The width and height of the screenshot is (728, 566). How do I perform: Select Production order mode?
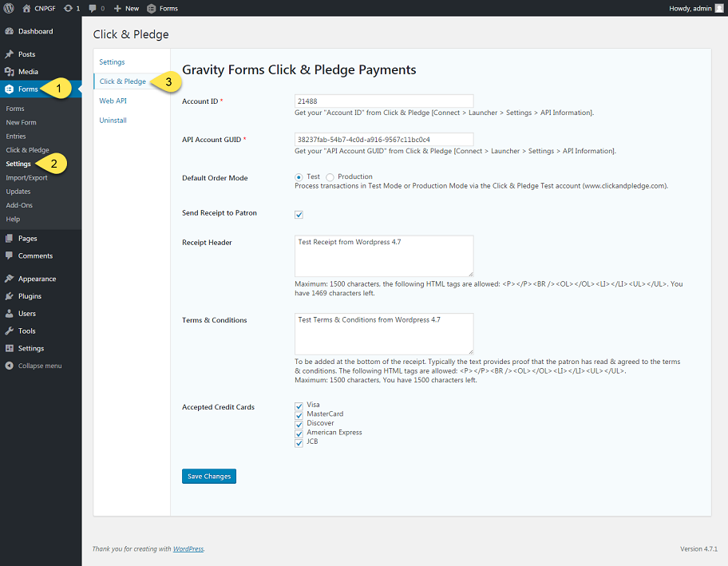330,177
